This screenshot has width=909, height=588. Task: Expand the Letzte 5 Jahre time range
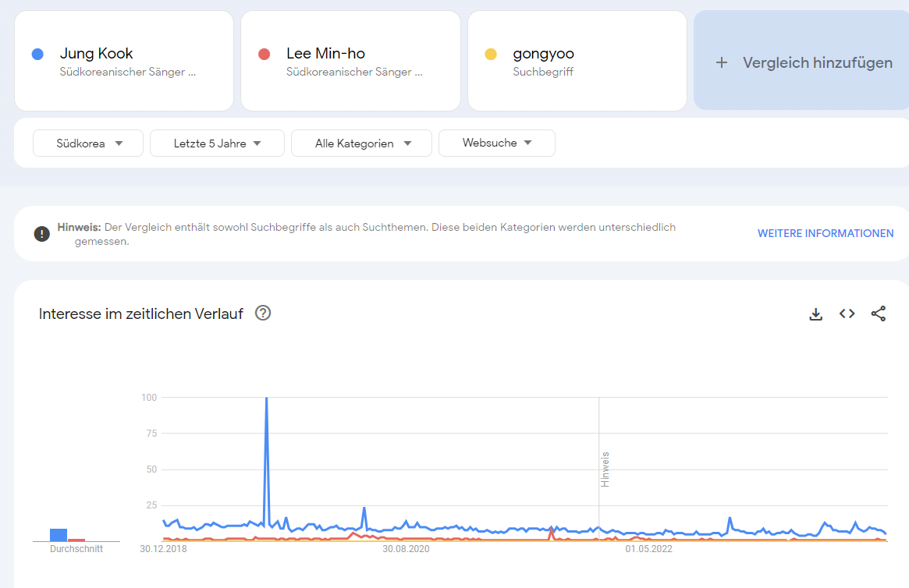tap(217, 143)
